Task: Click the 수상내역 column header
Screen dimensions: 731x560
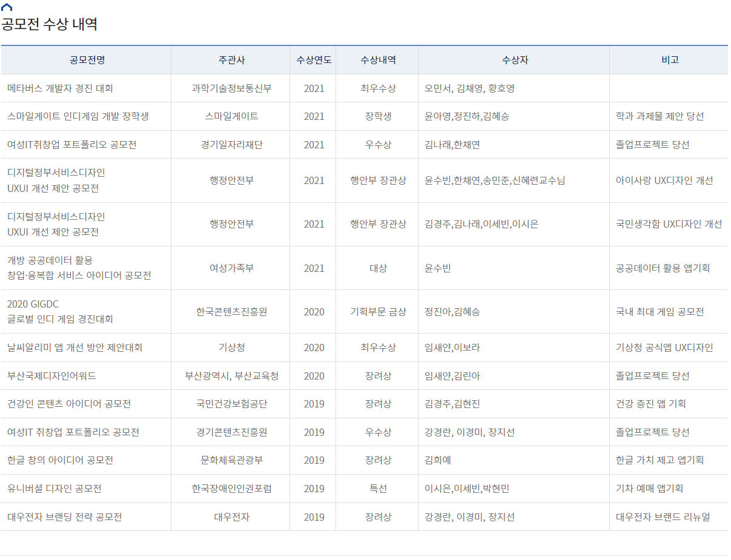Action: 378,60
